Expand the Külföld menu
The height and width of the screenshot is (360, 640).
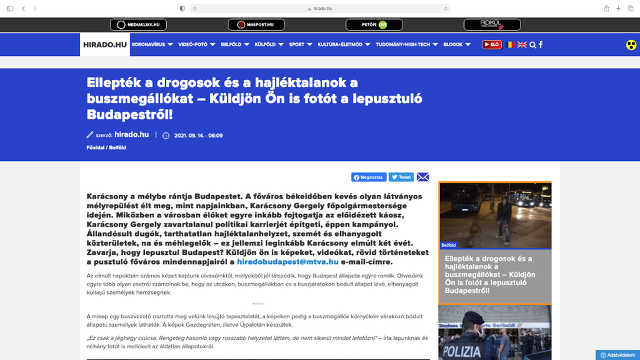269,44
